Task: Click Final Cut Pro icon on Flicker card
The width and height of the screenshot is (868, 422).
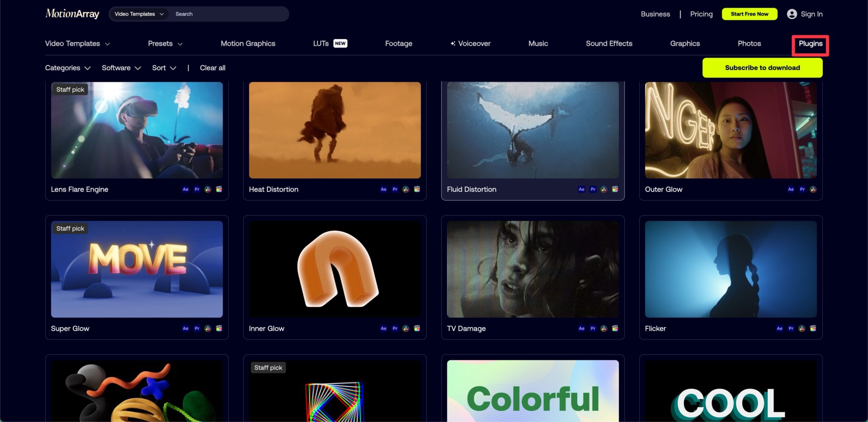Action: [x=813, y=328]
